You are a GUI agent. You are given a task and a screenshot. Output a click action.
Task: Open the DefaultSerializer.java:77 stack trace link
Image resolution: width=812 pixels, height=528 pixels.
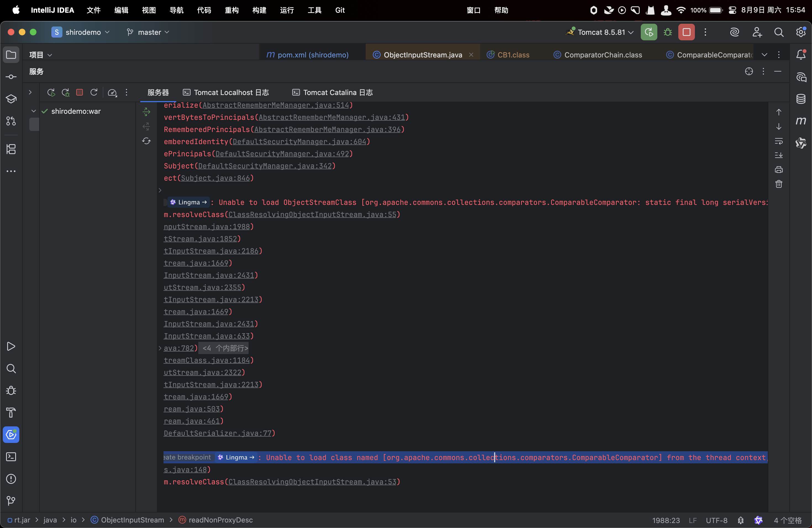tap(217, 433)
